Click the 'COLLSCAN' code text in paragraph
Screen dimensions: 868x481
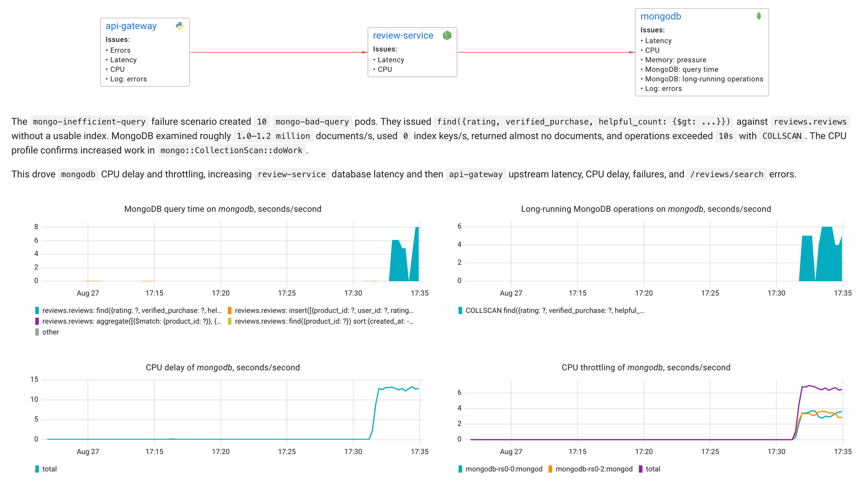click(x=782, y=136)
